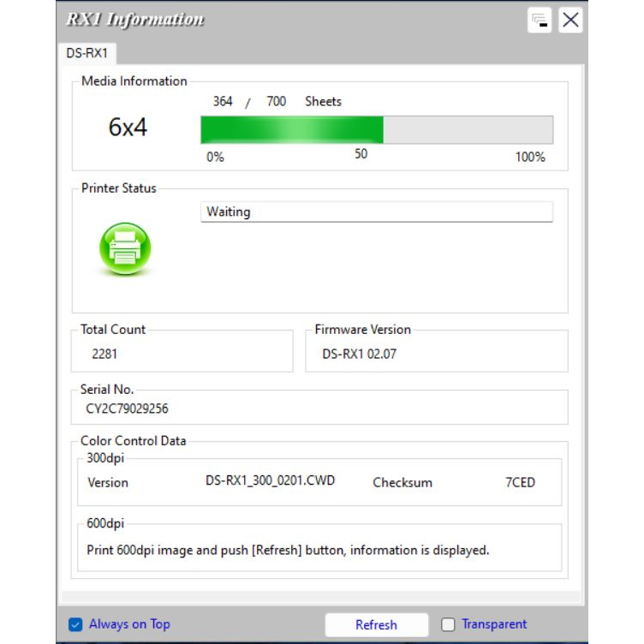Viewport: 644px width, 644px height.
Task: Click the Refresh button
Action: pos(377,624)
